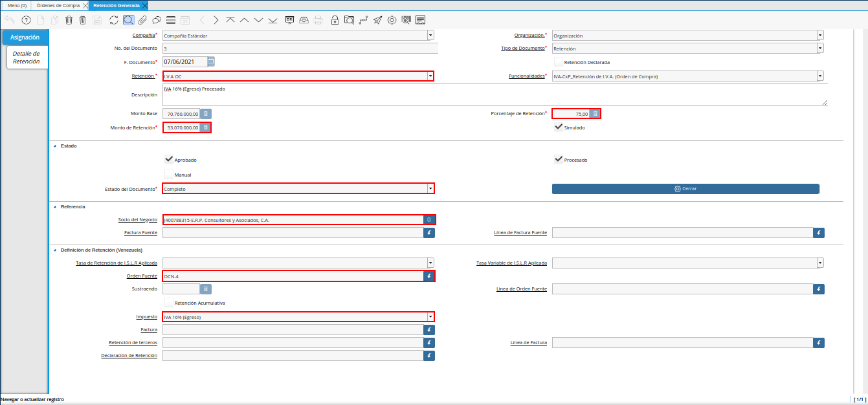
Task: Enable the Retención Acumulativa checkbox
Action: [x=169, y=302]
